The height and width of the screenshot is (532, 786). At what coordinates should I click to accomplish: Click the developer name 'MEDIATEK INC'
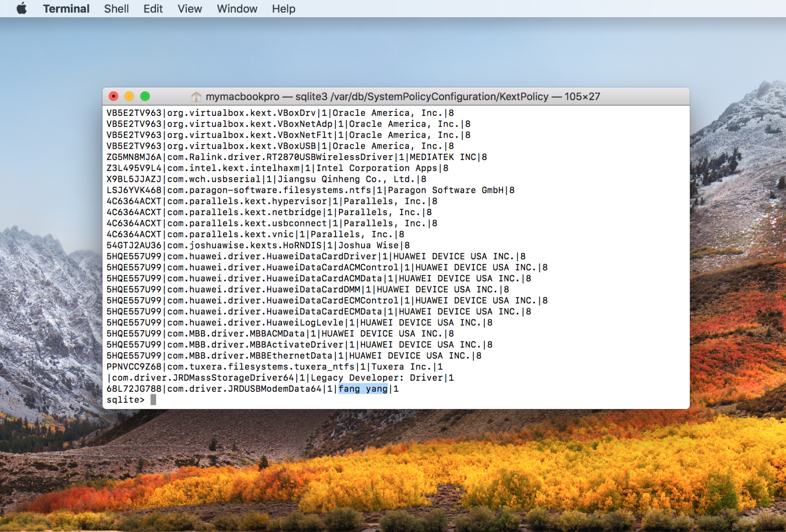[x=443, y=157]
